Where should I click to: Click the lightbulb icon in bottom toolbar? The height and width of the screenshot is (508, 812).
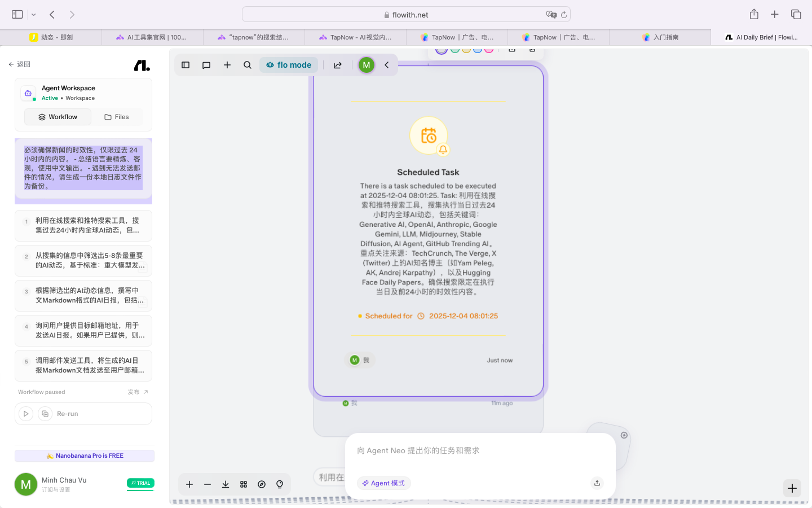[280, 484]
